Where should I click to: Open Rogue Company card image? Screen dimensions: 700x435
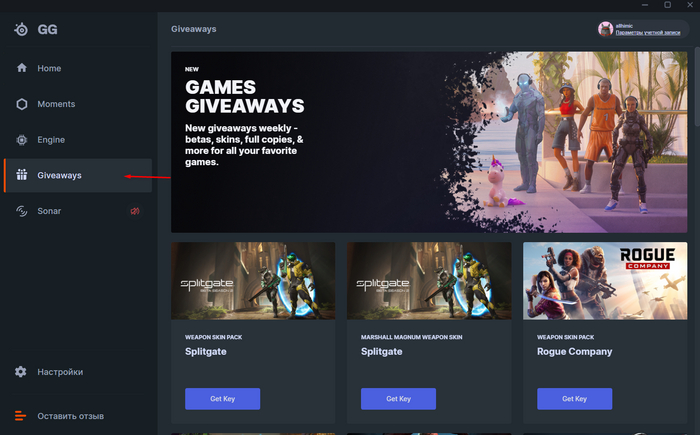pos(605,281)
